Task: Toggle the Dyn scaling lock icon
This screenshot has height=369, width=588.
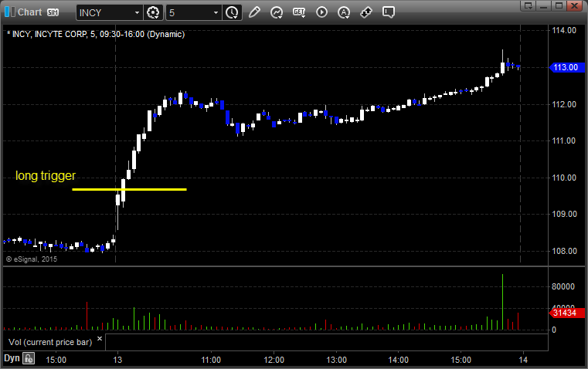Action: [29, 358]
